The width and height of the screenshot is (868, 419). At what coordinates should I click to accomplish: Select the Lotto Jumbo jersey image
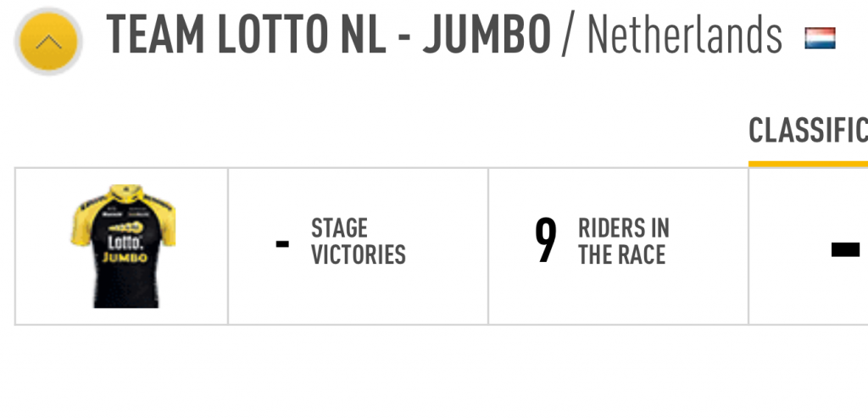click(124, 246)
